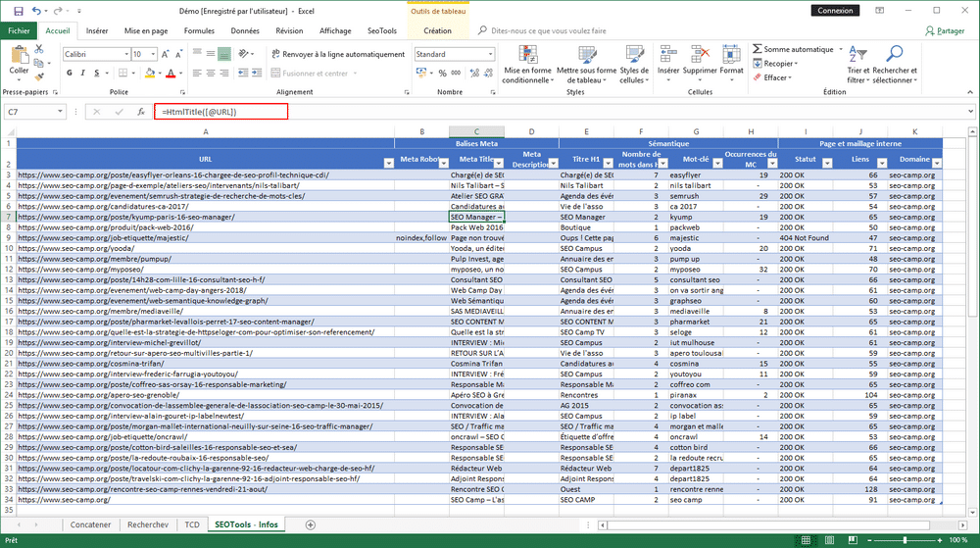Select the cell with 404 Not Found
980x548 pixels.
tap(805, 238)
